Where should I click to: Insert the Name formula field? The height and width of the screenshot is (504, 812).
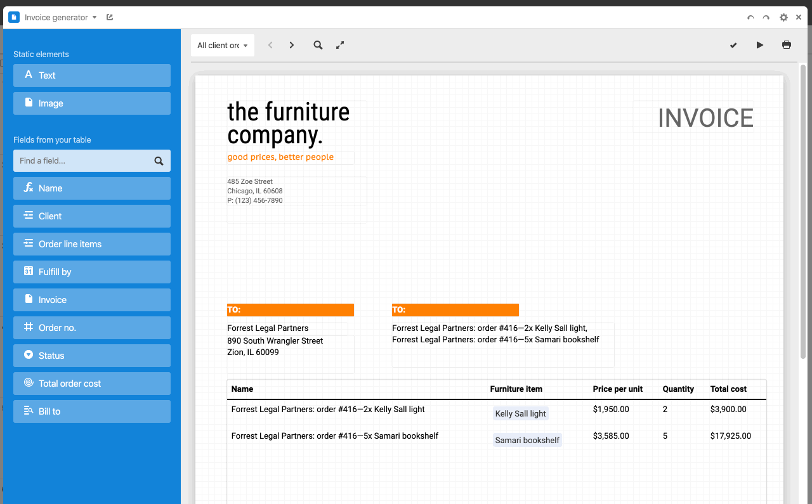click(x=92, y=188)
